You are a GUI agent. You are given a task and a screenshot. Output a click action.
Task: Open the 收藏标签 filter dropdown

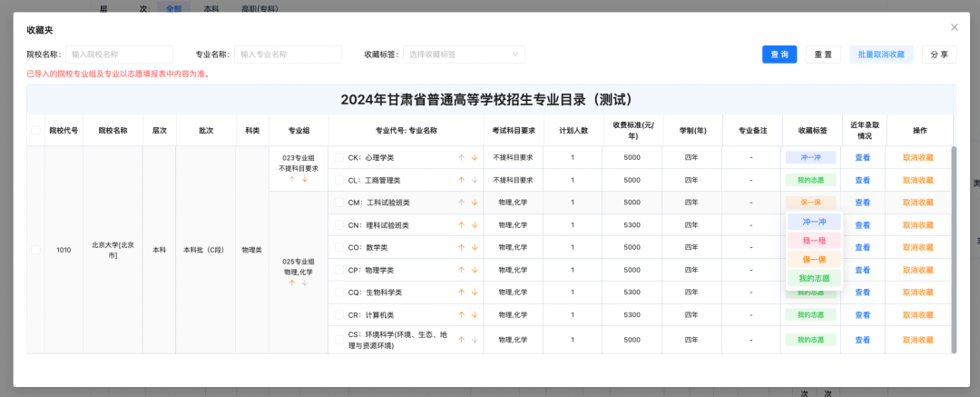pos(463,55)
